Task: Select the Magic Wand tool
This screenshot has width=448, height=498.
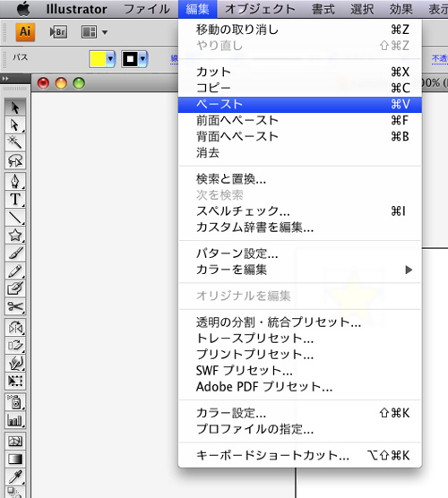Action: click(x=15, y=142)
